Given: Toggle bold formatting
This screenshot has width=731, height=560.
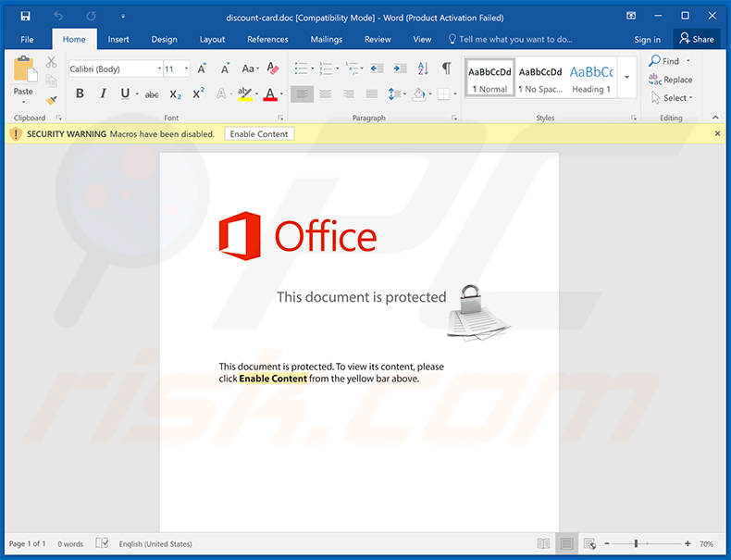Looking at the screenshot, I should pyautogui.click(x=81, y=93).
